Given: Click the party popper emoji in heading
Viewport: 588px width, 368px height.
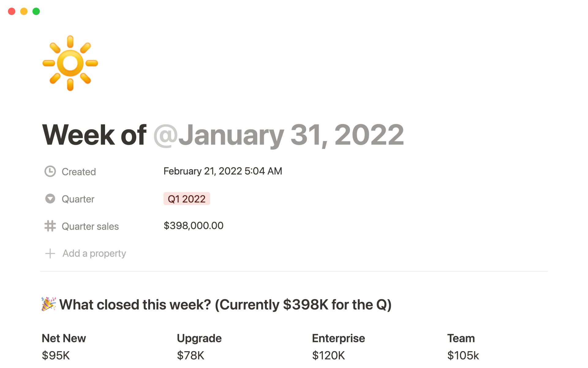Looking at the screenshot, I should (49, 304).
